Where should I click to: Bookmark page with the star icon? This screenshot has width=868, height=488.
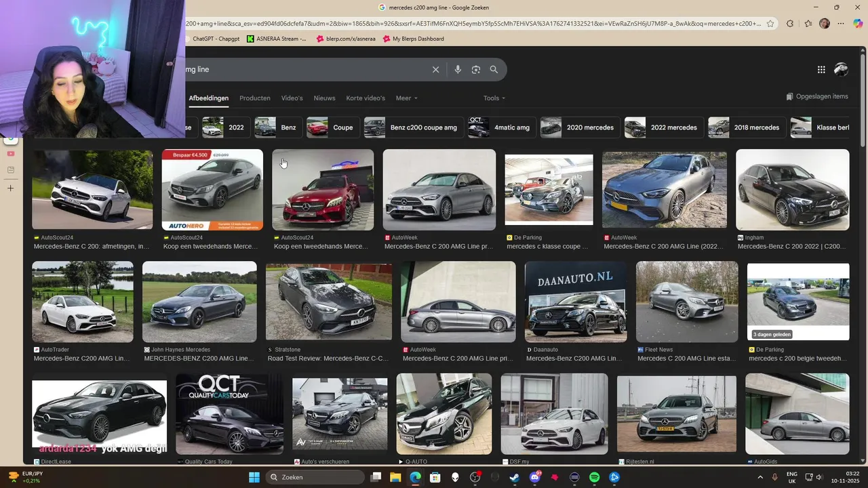(770, 23)
